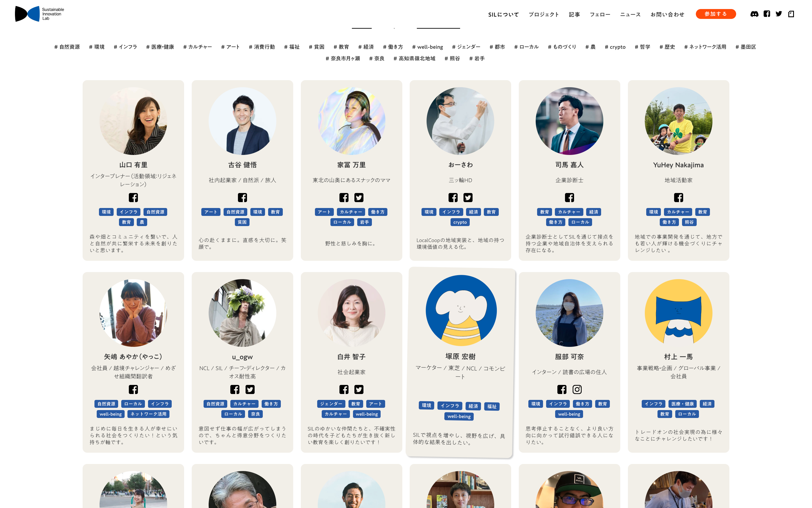Image resolution: width=812 pixels, height=508 pixels.
Task: Open 古谷 健悟's Facebook icon
Action: 242,198
